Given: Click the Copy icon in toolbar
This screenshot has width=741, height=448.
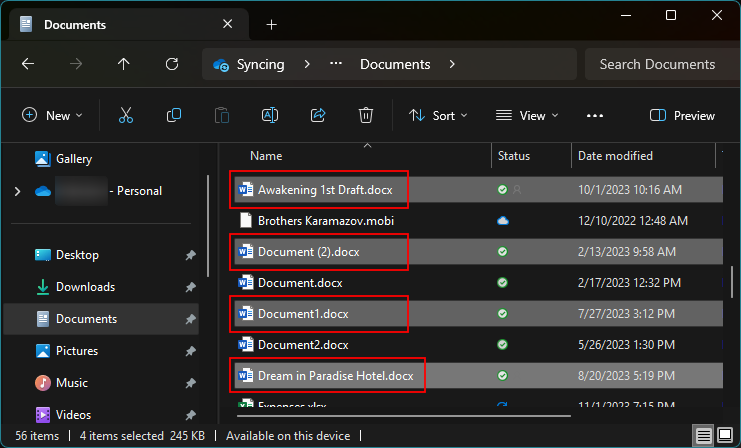Looking at the screenshot, I should pos(173,115).
